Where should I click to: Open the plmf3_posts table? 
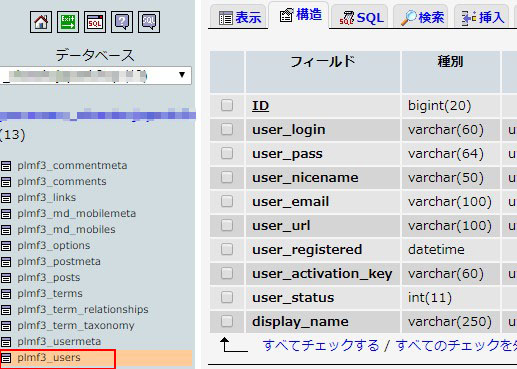(x=49, y=278)
